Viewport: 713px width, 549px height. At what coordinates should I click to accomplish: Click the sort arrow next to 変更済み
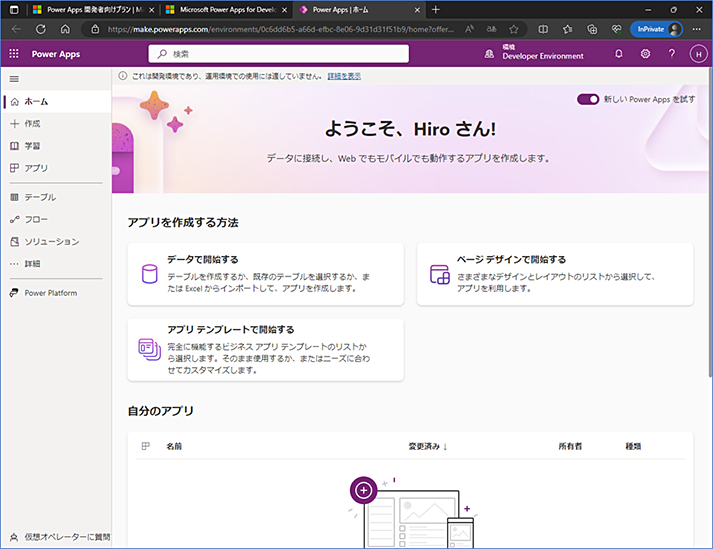pos(445,447)
